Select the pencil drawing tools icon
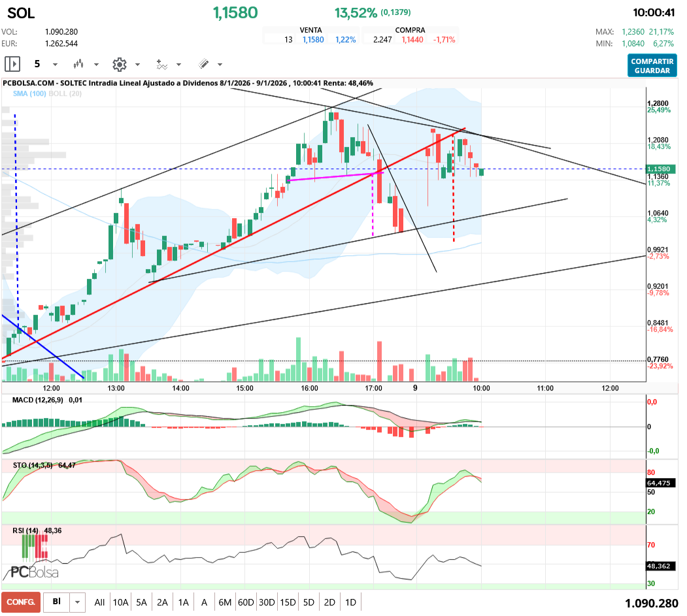This screenshot has width=687, height=616. tap(203, 64)
